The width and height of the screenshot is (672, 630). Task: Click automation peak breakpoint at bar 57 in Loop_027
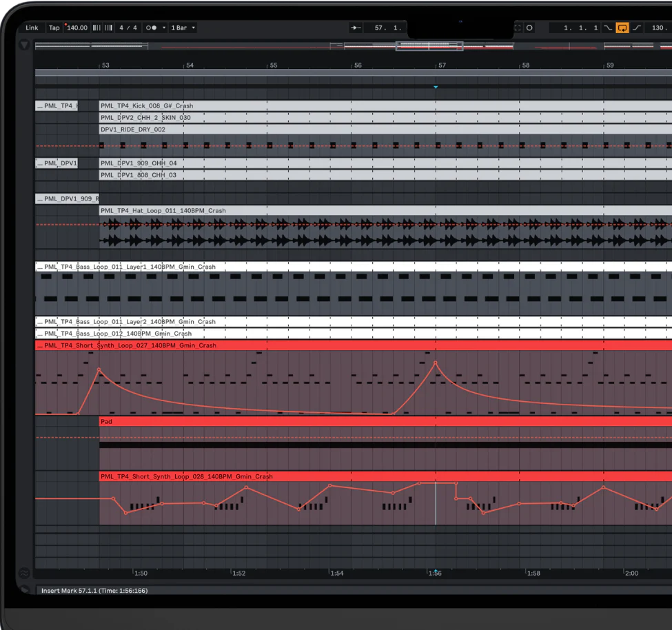click(x=436, y=363)
